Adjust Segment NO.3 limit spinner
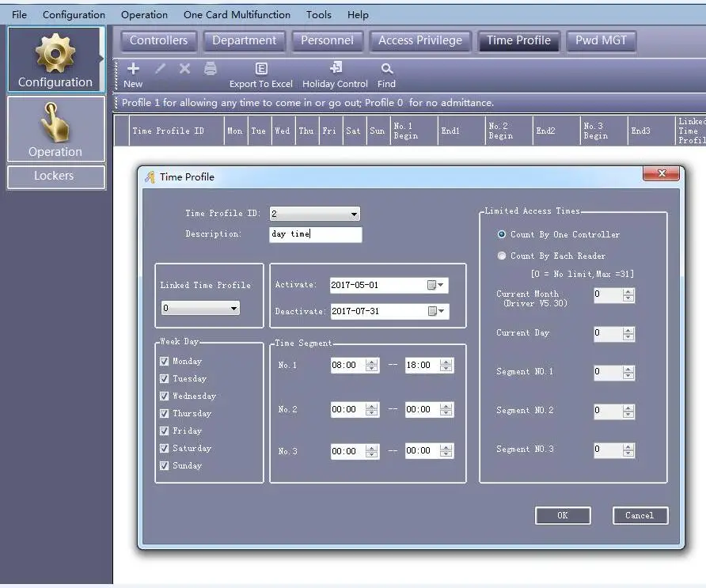 [x=628, y=450]
